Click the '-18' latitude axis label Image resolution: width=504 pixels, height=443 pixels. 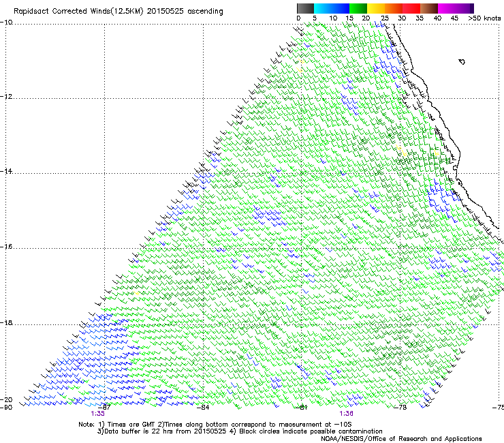(6, 322)
